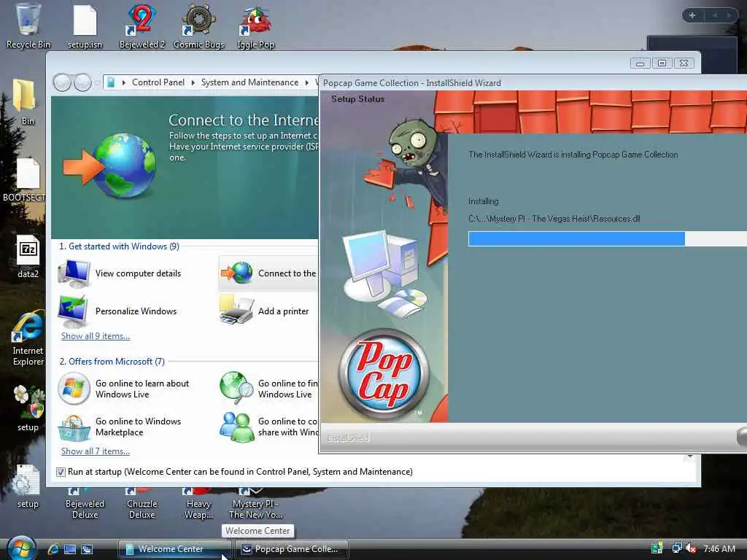Toggle the Run at startup checkbox
747x560 pixels.
click(x=61, y=472)
